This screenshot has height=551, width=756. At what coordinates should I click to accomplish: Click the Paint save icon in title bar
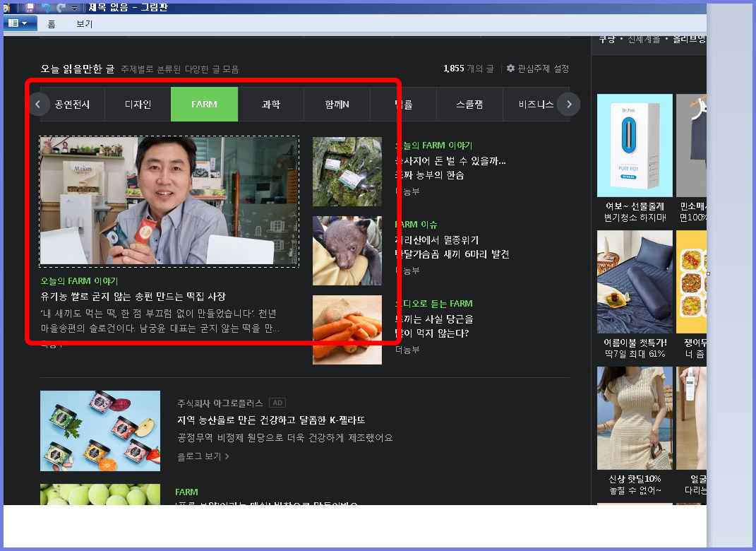(x=30, y=8)
